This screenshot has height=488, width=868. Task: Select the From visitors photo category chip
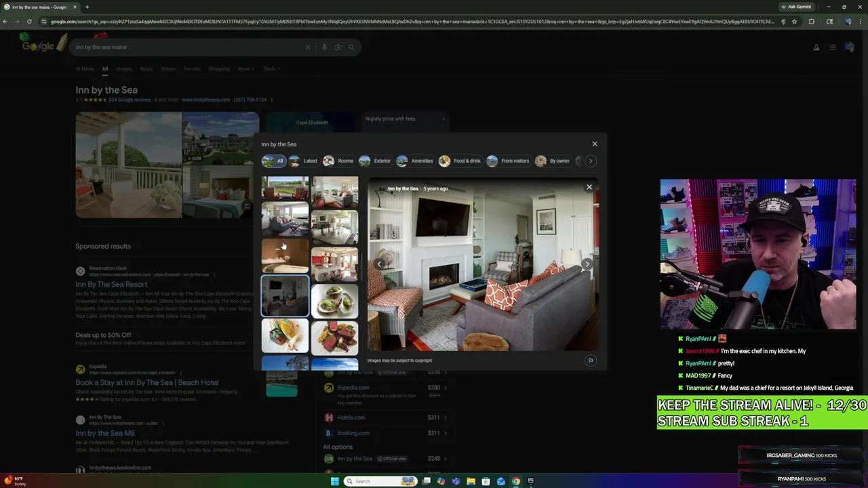(x=508, y=161)
